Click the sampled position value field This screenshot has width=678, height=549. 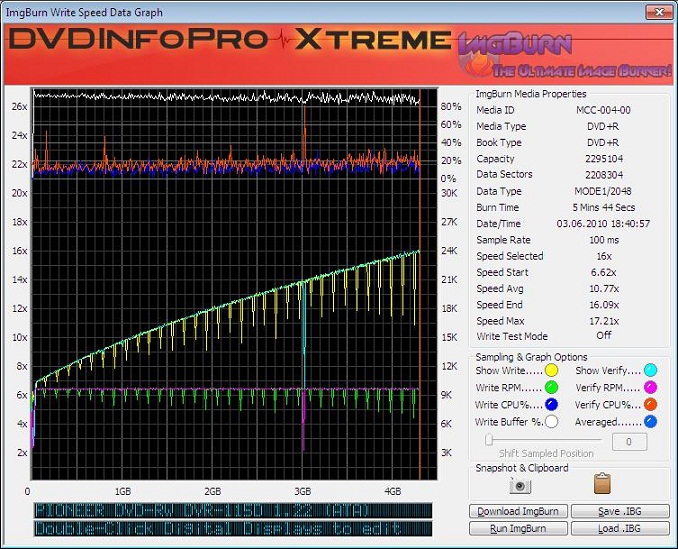(x=627, y=441)
